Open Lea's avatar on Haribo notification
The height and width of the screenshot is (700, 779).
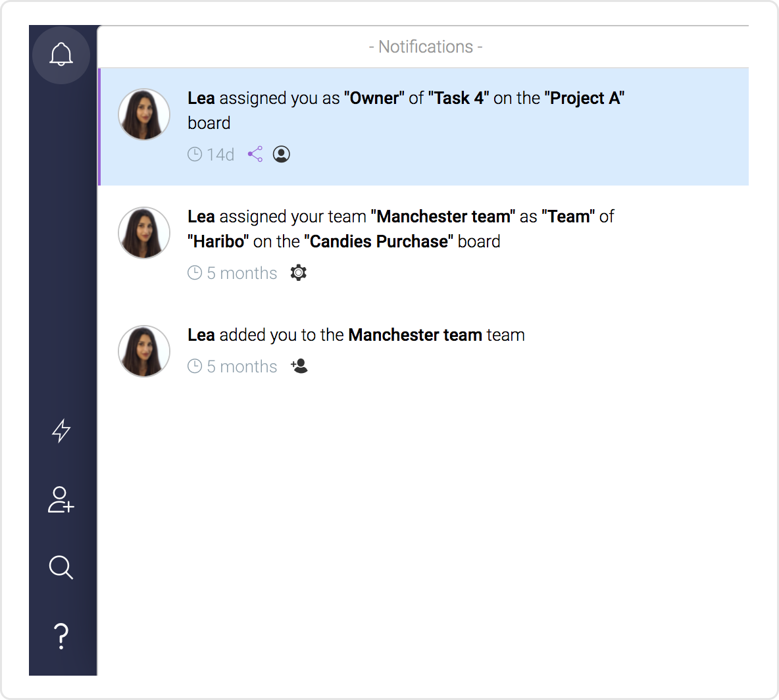tap(144, 232)
